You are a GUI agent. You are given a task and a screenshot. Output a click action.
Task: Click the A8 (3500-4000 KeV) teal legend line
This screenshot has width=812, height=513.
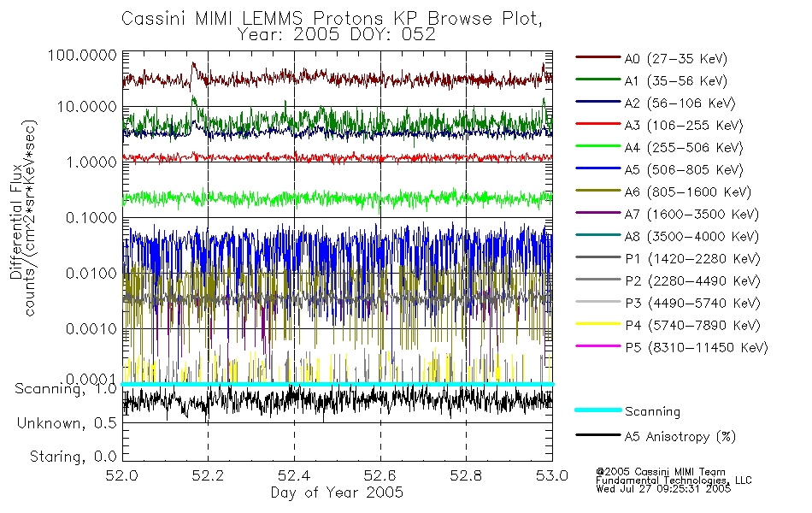tap(598, 235)
